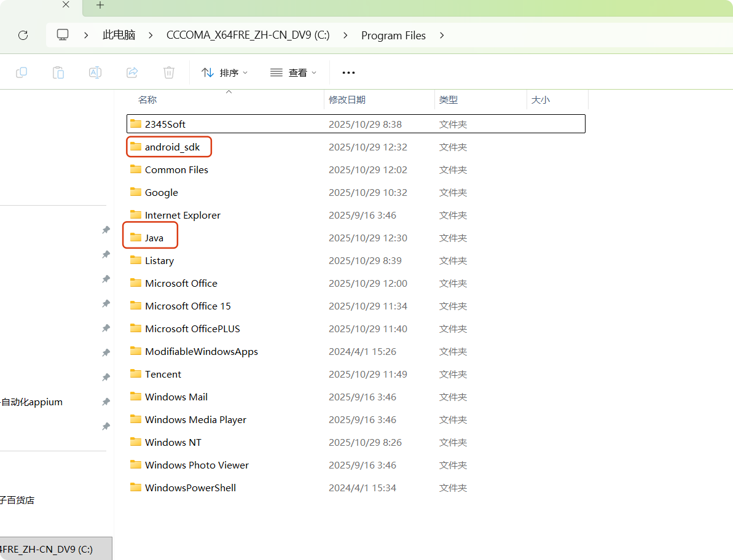Refresh the current folder view
The width and height of the screenshot is (733, 560).
(23, 35)
